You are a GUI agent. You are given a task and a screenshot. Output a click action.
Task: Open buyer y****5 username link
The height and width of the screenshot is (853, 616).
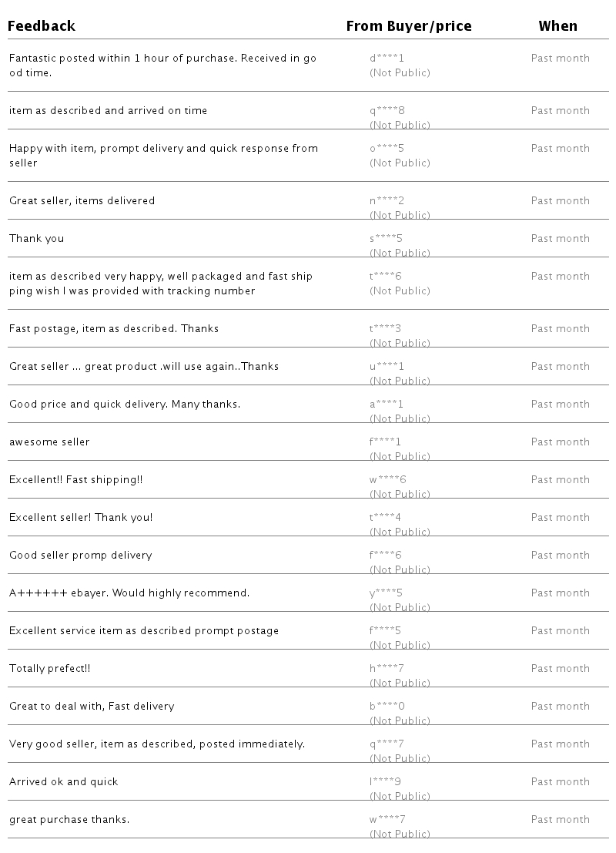coord(387,593)
